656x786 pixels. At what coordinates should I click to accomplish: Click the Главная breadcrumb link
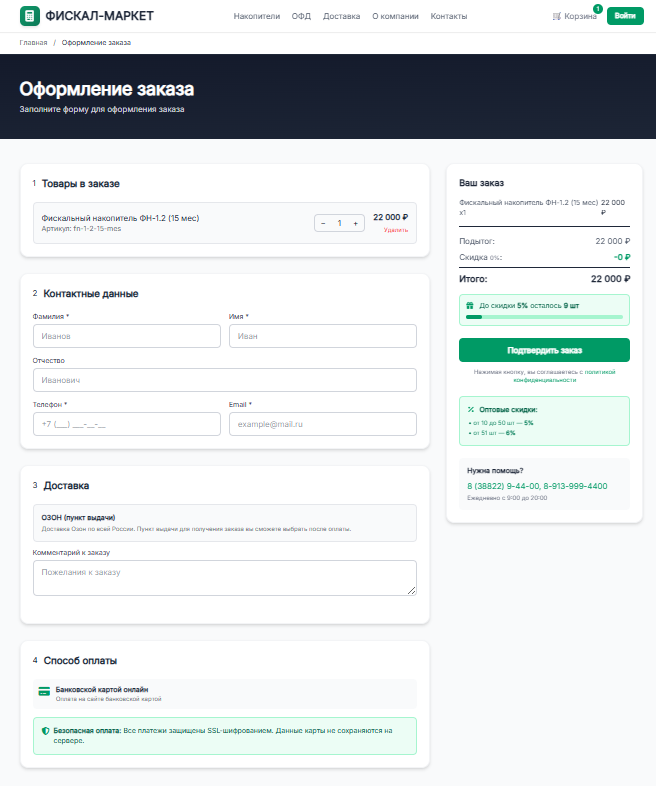33,43
